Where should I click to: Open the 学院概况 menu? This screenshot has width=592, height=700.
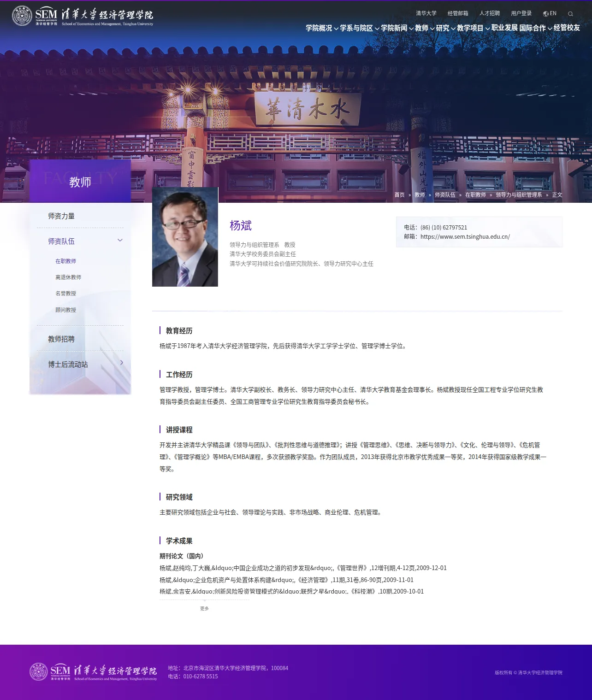tap(319, 28)
